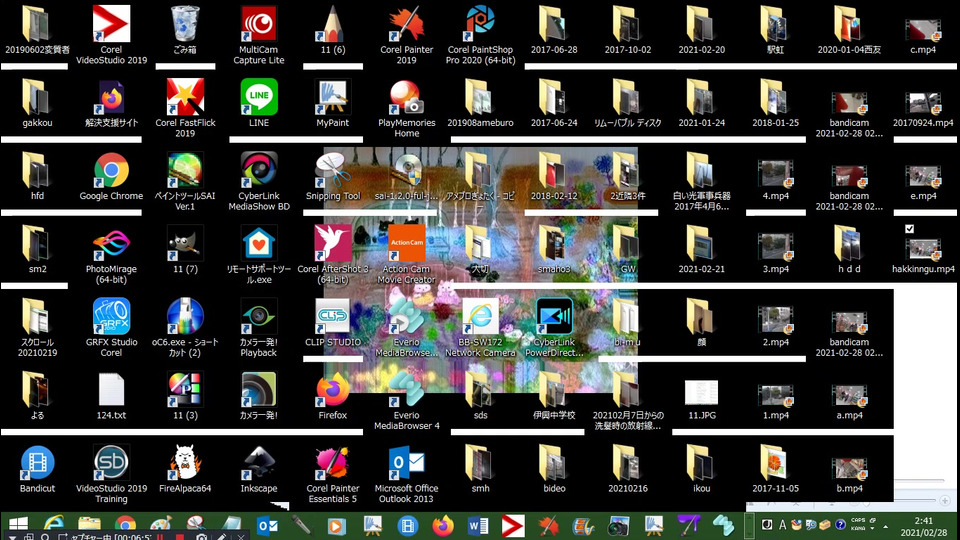Select the 伊岡中学校 folder
Viewport: 960px width, 540px height.
tap(554, 396)
